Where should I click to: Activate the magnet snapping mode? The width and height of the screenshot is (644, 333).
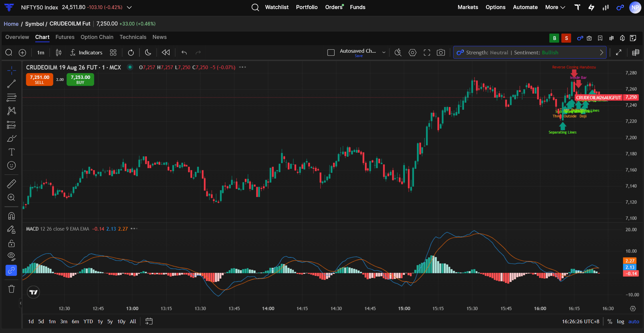[11, 216]
